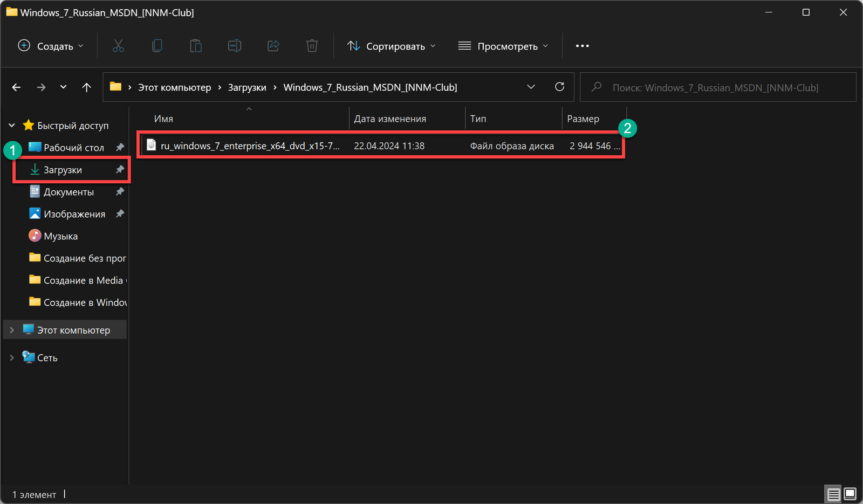The image size is (863, 504).
Task: Click 1 элемент status bar text
Action: [34, 494]
